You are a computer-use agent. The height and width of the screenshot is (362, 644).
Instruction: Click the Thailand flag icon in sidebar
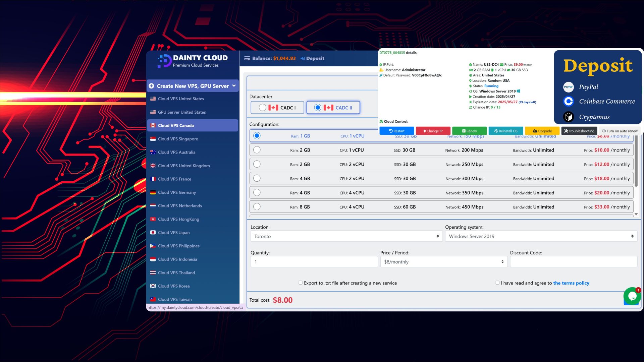[153, 273]
